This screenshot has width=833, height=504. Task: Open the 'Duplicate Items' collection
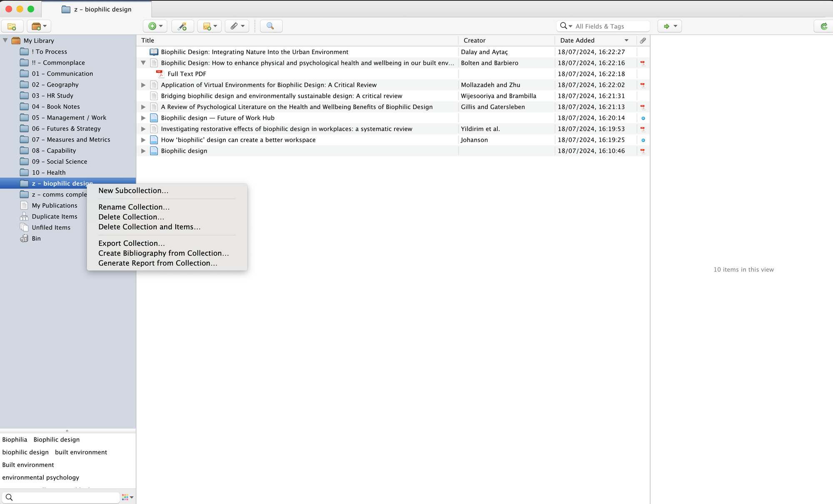tap(54, 216)
